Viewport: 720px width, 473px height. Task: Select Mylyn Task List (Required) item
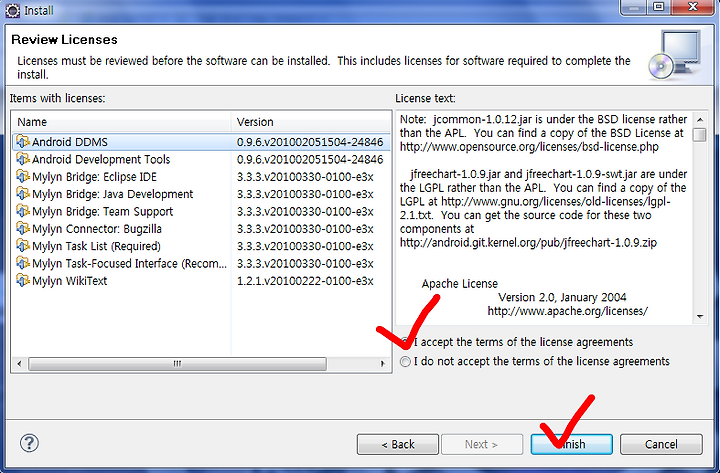click(x=201, y=246)
